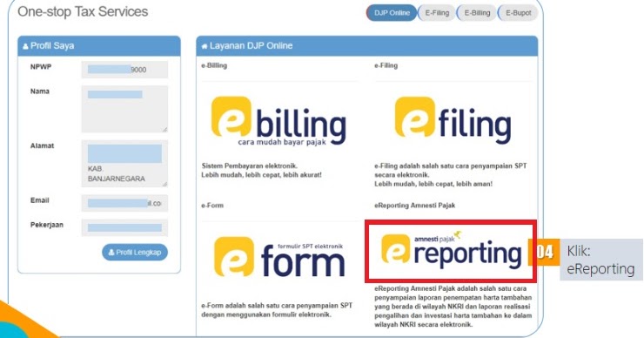Open the DJP Online tab

(x=392, y=13)
